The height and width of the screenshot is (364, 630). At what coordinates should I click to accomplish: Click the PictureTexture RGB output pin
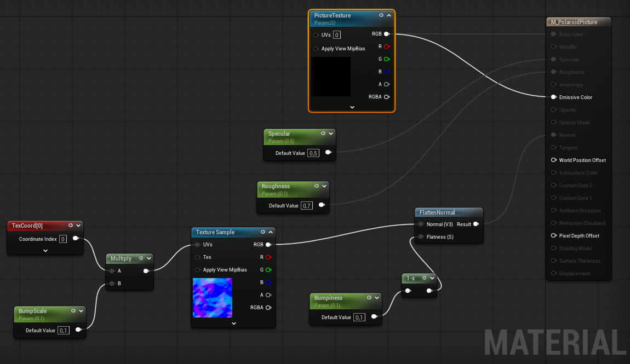coord(387,34)
